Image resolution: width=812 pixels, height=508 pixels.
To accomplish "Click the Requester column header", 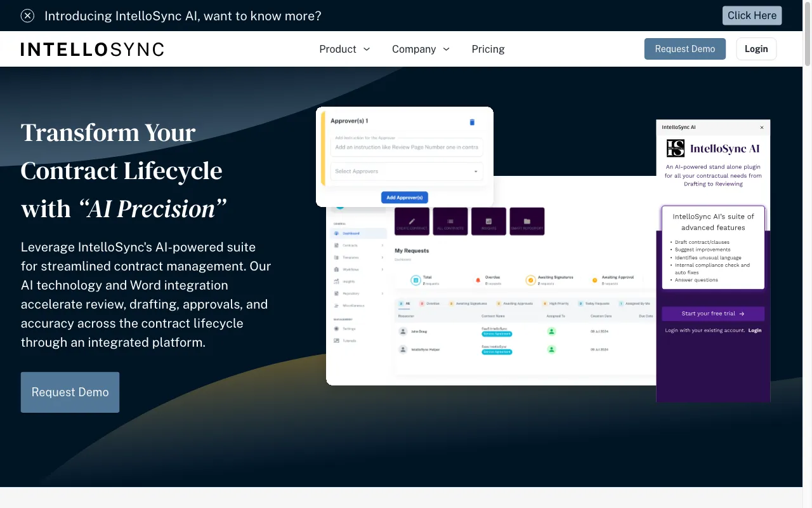I will 406,316.
